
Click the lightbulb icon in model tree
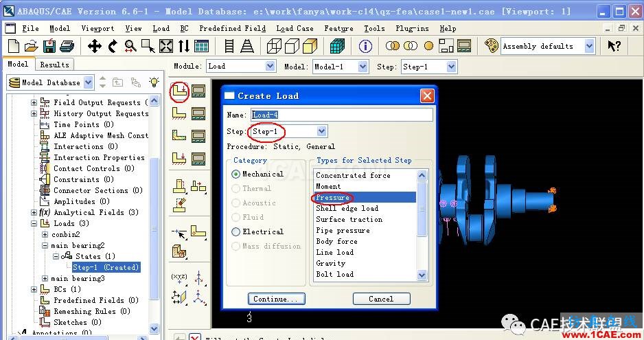pyautogui.click(x=154, y=82)
